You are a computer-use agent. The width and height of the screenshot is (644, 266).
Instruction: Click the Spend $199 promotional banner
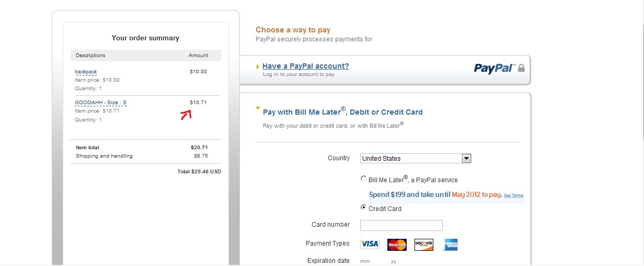(435, 194)
